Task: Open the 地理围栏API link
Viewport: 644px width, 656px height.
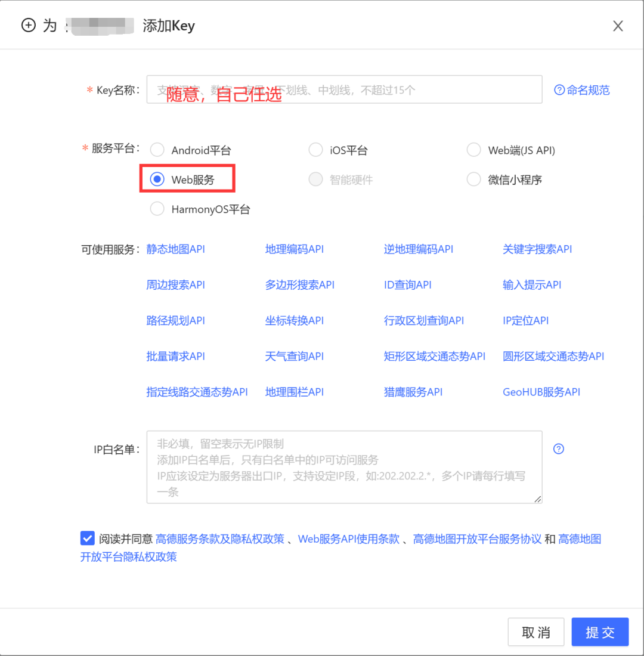Action: [295, 392]
